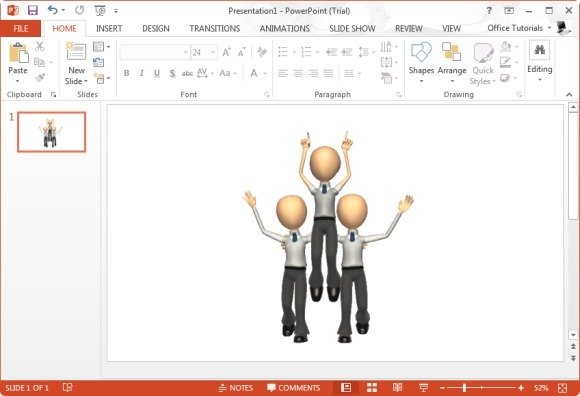Go to the SLIDE SHOW tab
Screen dimensions: 580x396
pyautogui.click(x=352, y=28)
